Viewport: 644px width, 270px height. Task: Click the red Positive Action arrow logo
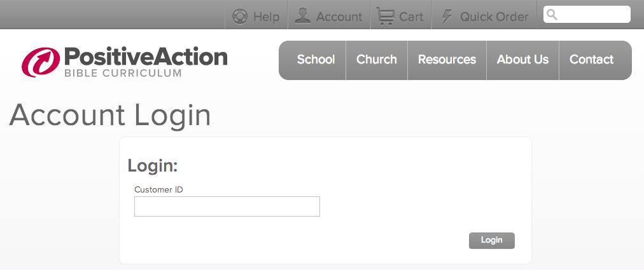41,62
